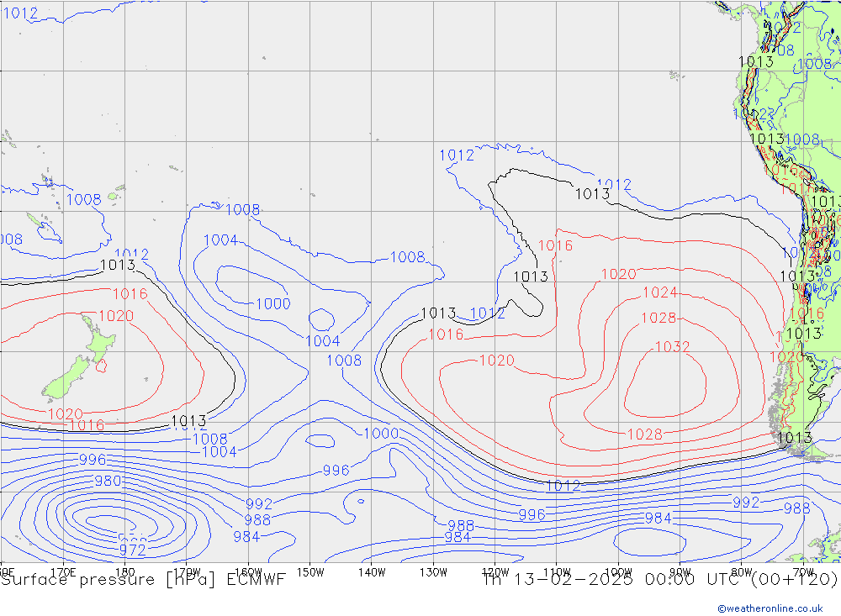Click the 170E longitude axis label
Viewport: 841px width, 616px height.
63,572
